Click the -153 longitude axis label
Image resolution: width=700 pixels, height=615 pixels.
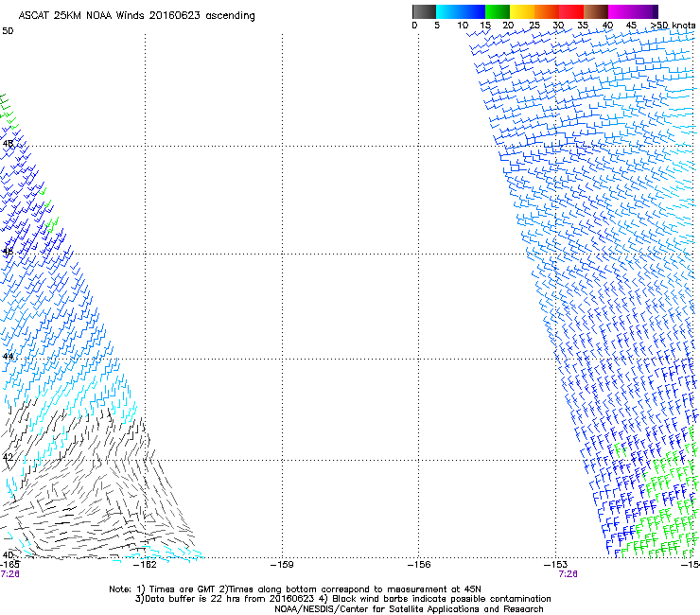pyautogui.click(x=556, y=565)
